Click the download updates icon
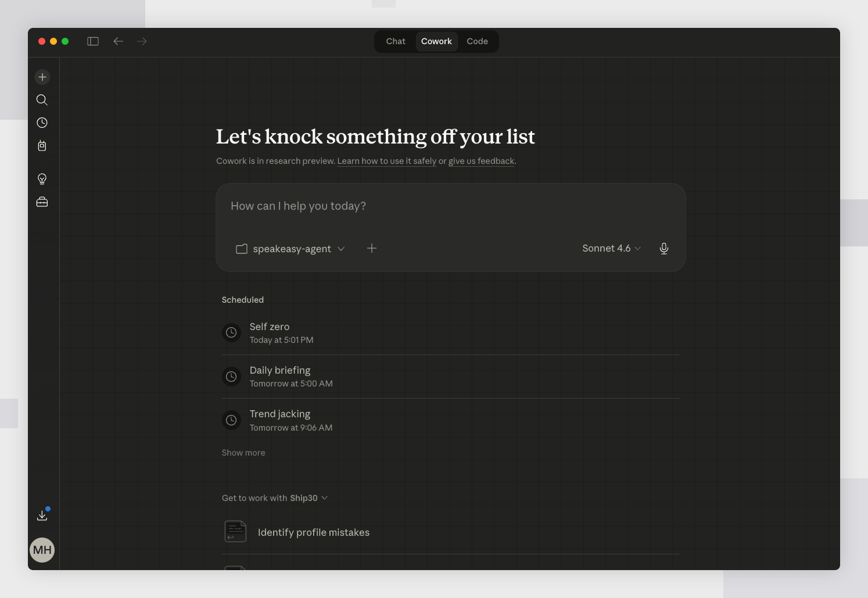The width and height of the screenshot is (868, 598). click(42, 515)
